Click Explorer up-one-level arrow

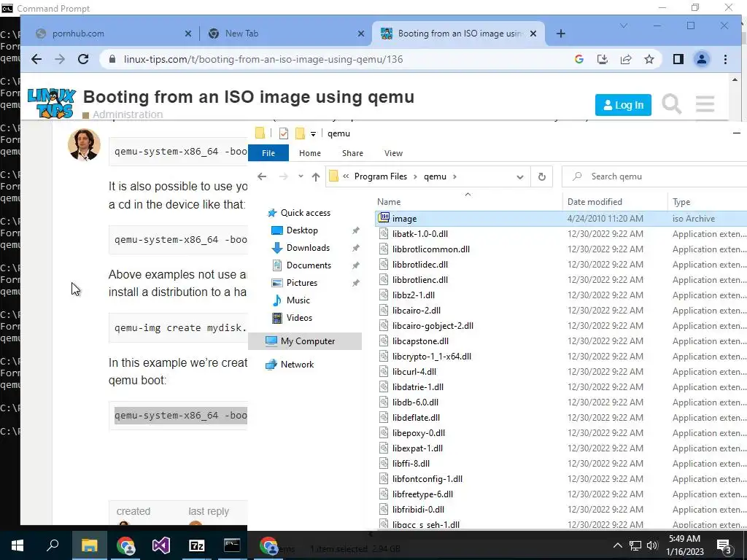(315, 176)
